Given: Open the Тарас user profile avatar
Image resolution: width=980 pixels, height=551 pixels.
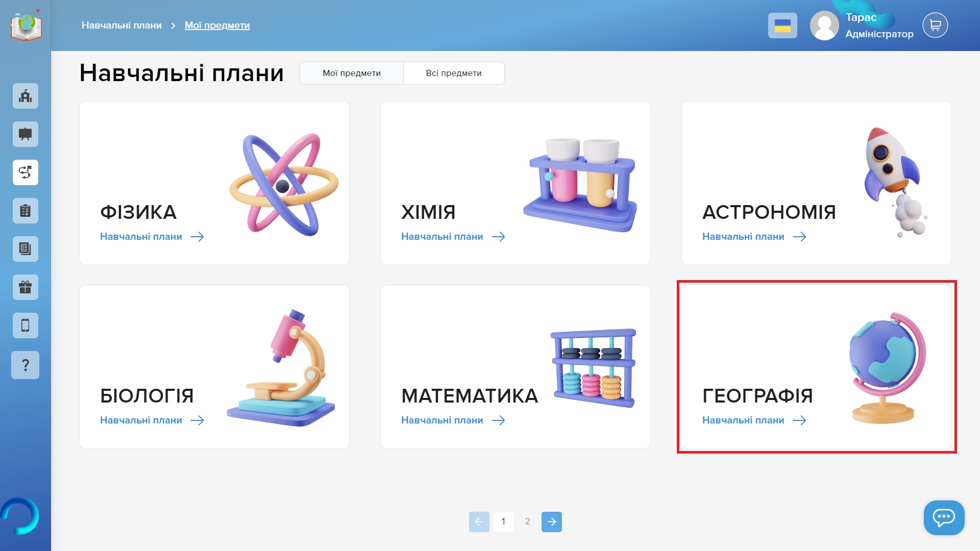Looking at the screenshot, I should click(824, 26).
